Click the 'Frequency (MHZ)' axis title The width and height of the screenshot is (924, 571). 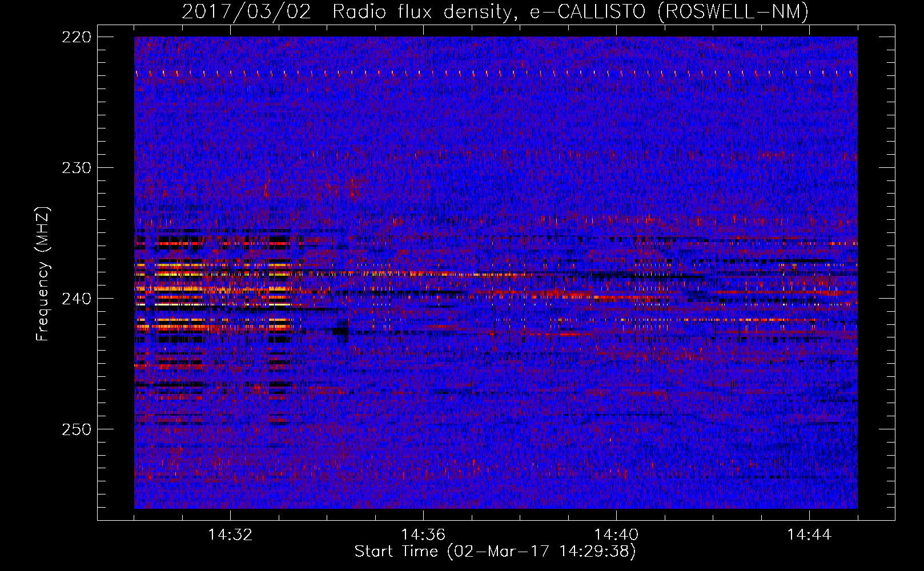pos(43,274)
